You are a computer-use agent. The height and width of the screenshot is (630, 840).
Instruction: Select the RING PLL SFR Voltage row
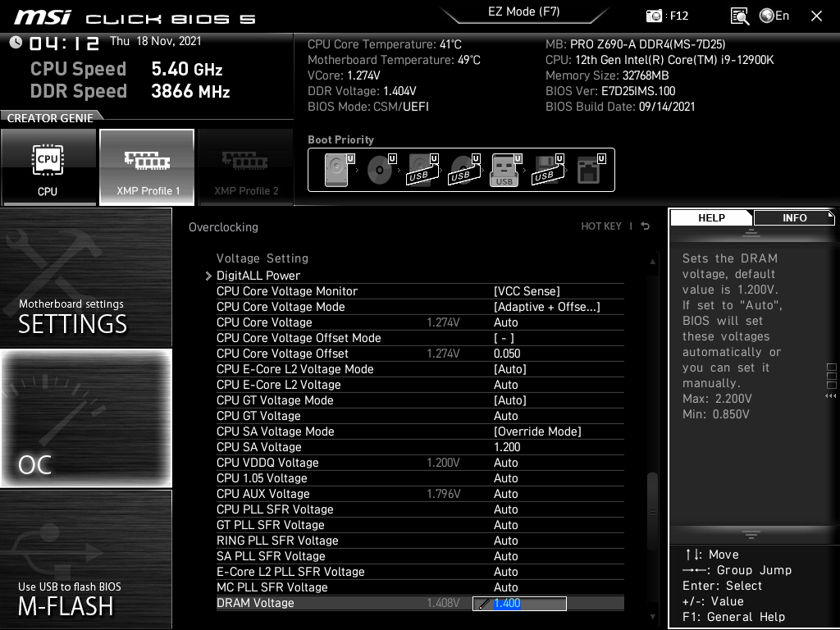pos(420,540)
